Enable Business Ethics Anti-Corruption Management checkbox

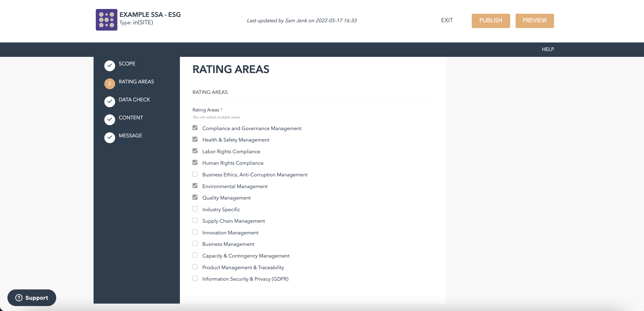pos(195,174)
